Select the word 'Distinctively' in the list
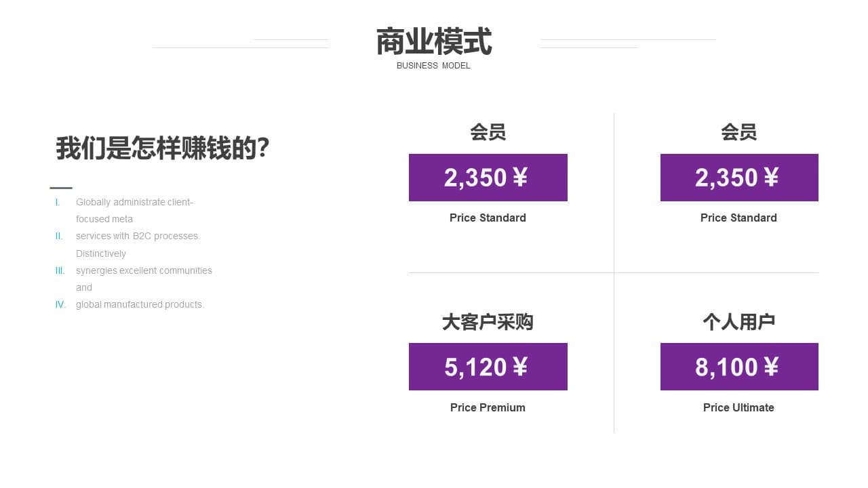 click(x=101, y=253)
